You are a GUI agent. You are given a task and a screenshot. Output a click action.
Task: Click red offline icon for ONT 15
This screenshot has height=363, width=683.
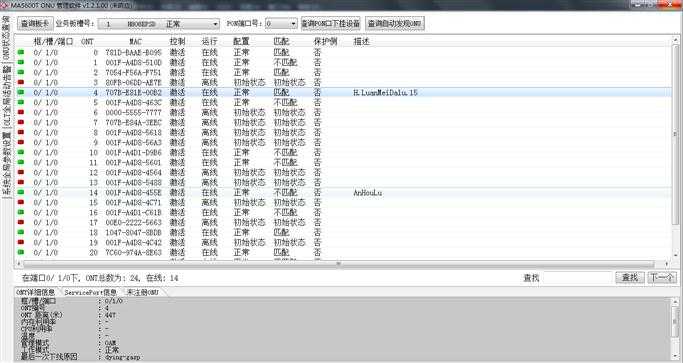[20, 203]
